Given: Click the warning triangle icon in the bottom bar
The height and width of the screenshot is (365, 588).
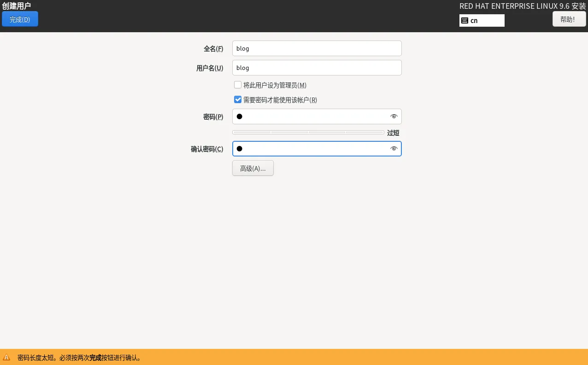Looking at the screenshot, I should coord(6,357).
